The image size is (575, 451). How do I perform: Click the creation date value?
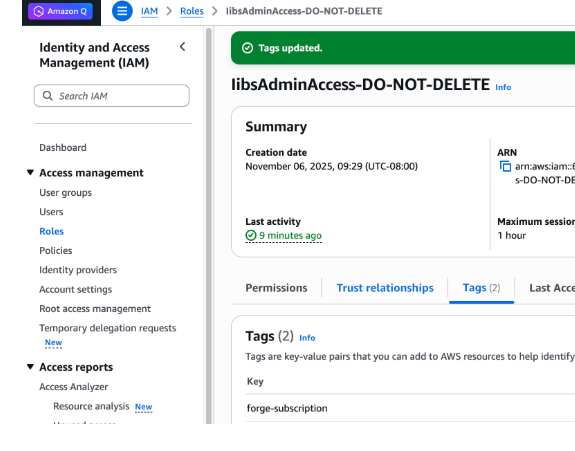[x=332, y=166]
